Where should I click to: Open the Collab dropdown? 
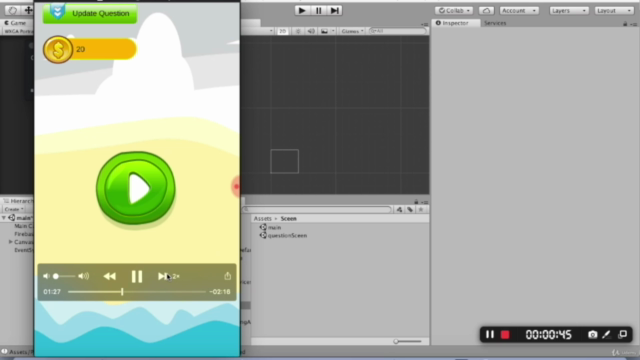pyautogui.click(x=454, y=11)
